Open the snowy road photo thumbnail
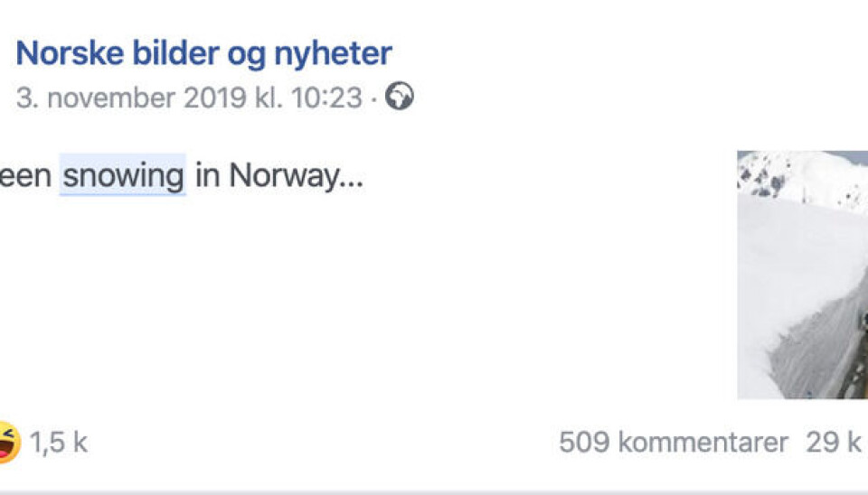868x495 pixels. click(802, 274)
